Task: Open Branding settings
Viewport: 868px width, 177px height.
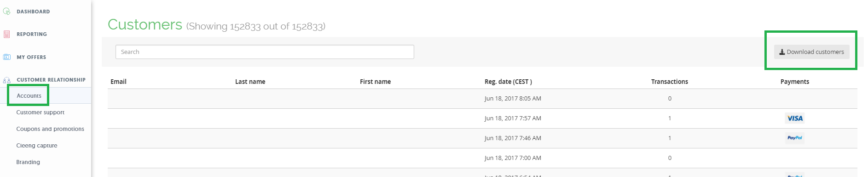Action: (28, 162)
